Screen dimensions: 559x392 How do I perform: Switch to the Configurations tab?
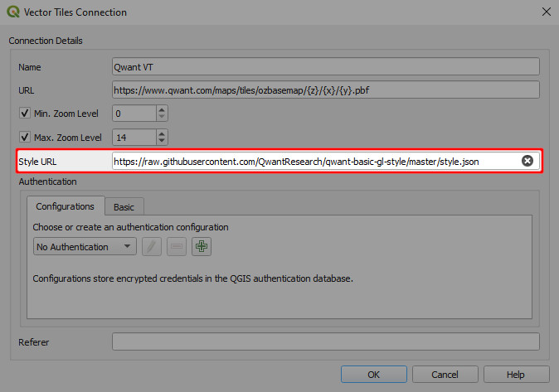point(66,206)
